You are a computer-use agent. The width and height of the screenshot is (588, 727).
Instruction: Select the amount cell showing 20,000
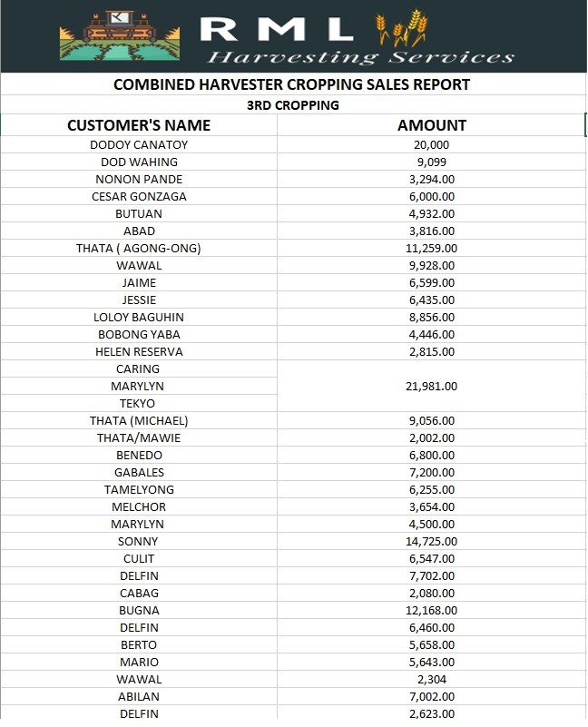(x=431, y=145)
